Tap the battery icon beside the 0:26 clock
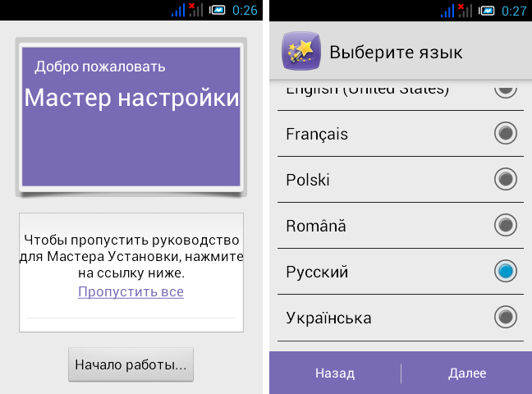The height and width of the screenshot is (394, 532). click(x=218, y=11)
